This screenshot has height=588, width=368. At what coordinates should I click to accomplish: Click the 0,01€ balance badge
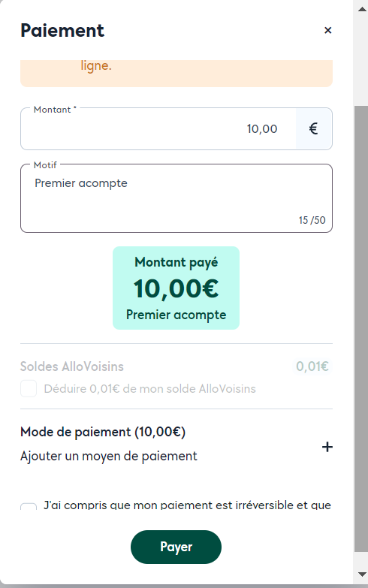tap(312, 366)
